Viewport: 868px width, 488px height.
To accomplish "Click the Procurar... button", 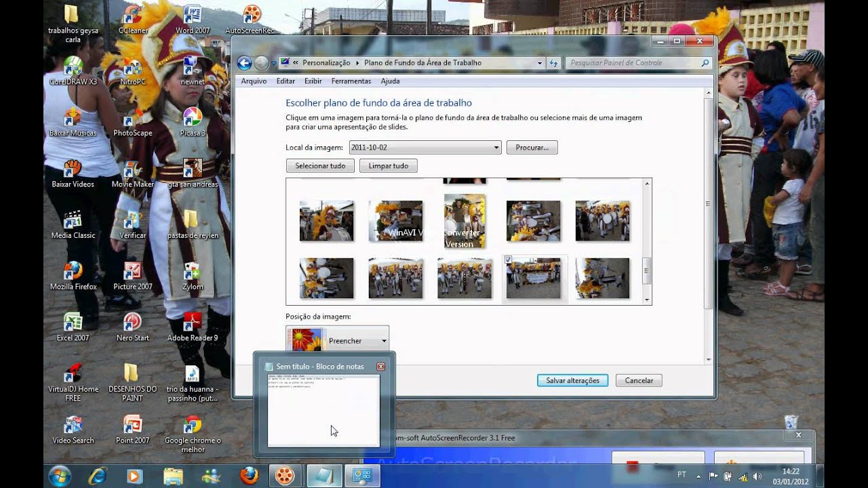I will 532,147.
